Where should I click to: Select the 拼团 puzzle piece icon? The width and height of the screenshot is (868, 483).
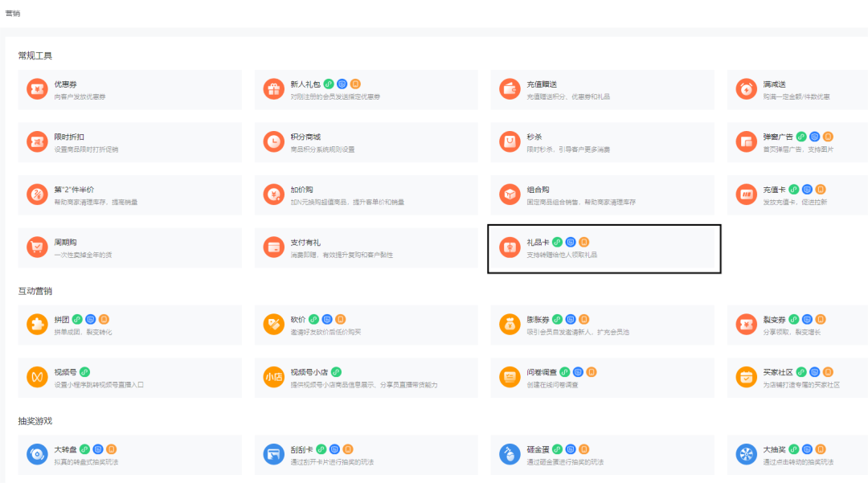(37, 324)
